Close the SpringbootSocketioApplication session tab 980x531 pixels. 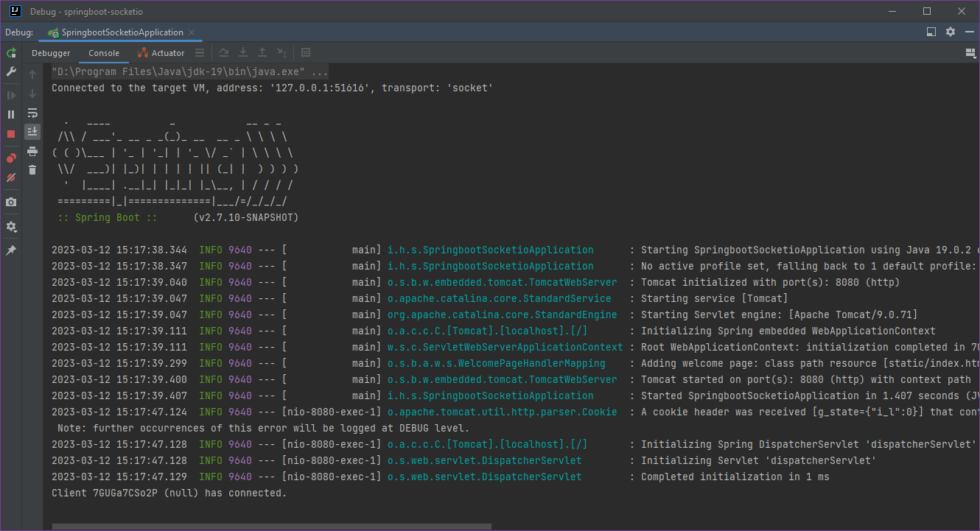pos(191,32)
